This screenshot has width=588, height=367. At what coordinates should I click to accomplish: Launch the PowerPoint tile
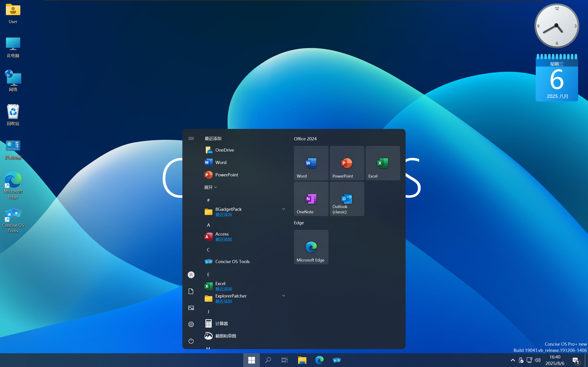pos(347,163)
